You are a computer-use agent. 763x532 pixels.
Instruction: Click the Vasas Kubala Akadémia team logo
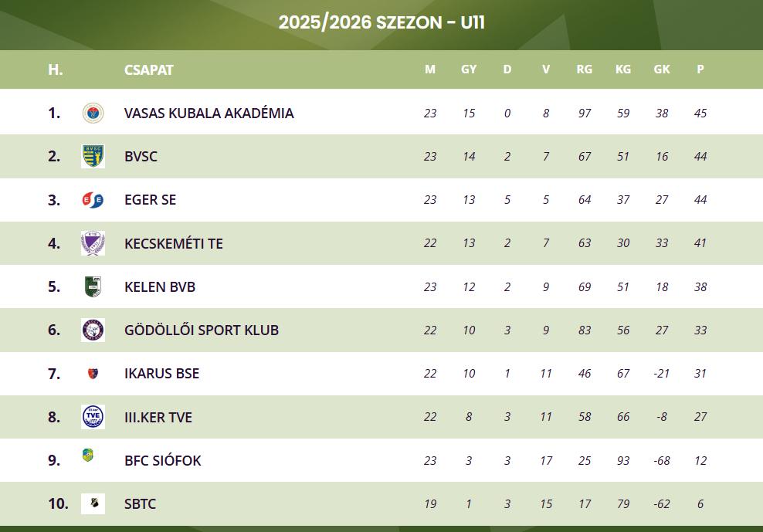pyautogui.click(x=93, y=113)
